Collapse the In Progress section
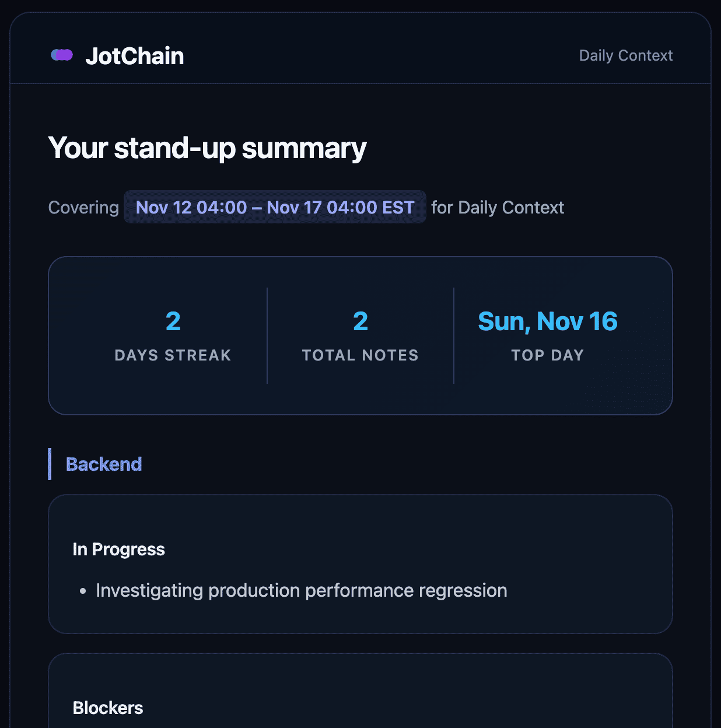This screenshot has width=721, height=728. 118,549
